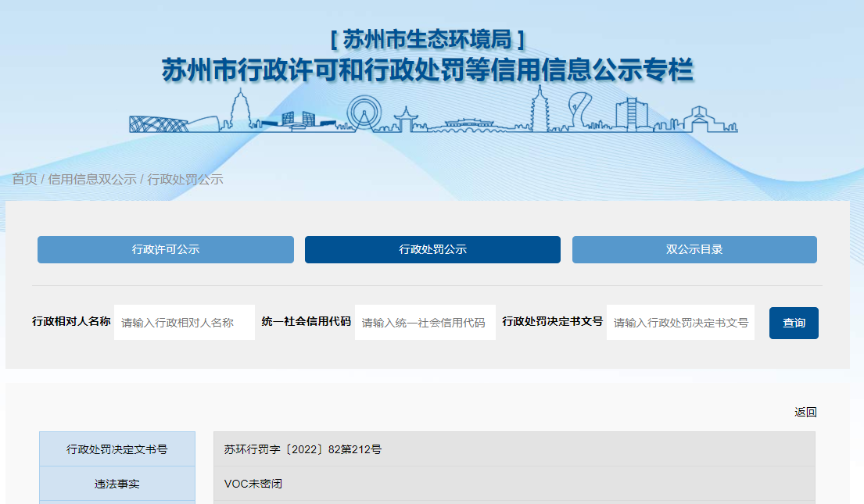The image size is (864, 504).
Task: Select the 行政处罚公示 tab
Action: pos(432,249)
